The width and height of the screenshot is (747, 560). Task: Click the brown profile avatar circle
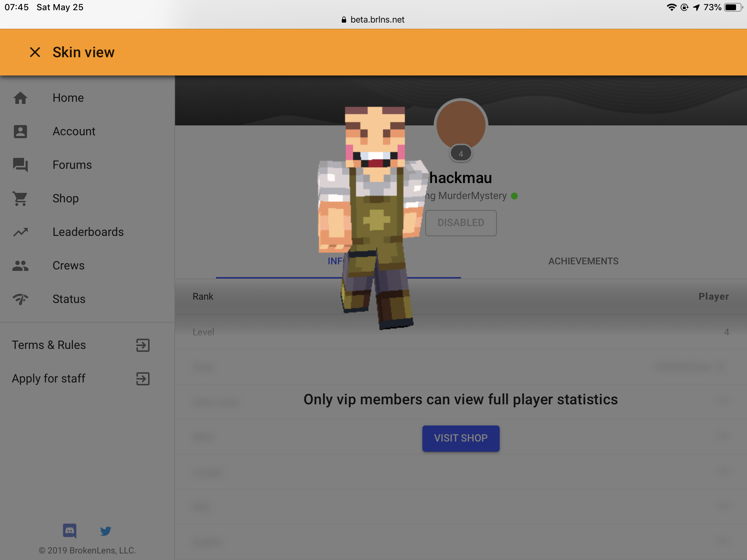click(461, 125)
